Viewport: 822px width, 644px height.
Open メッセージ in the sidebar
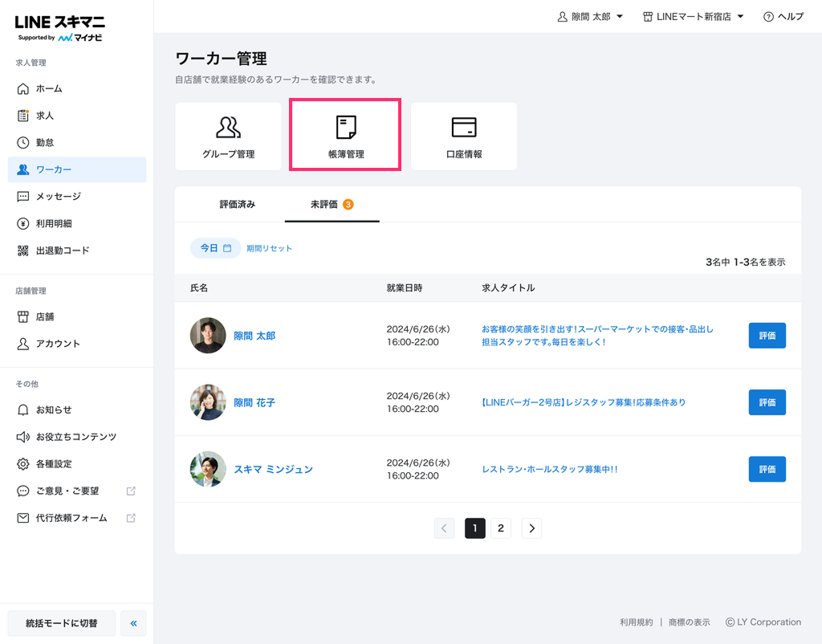[x=58, y=196]
